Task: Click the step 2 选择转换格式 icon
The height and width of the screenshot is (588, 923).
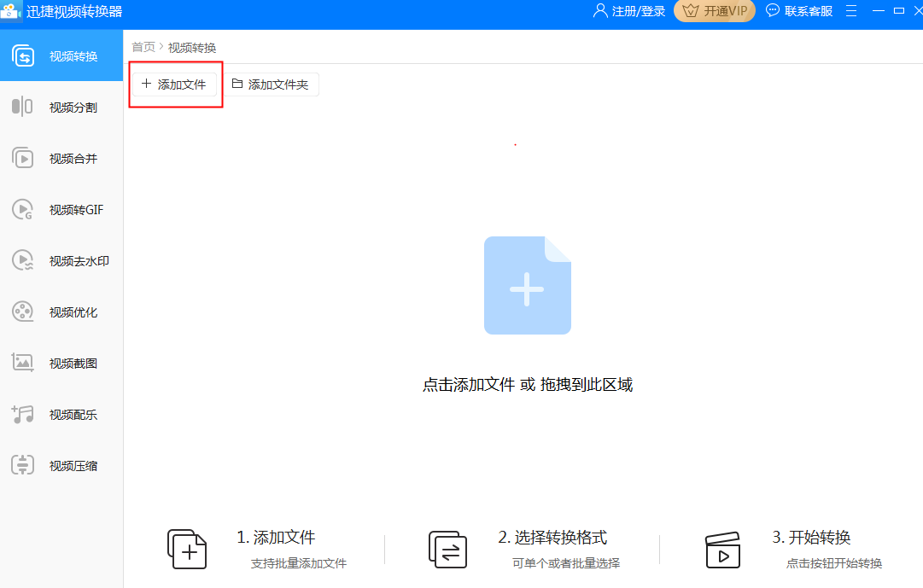Action: (x=447, y=550)
